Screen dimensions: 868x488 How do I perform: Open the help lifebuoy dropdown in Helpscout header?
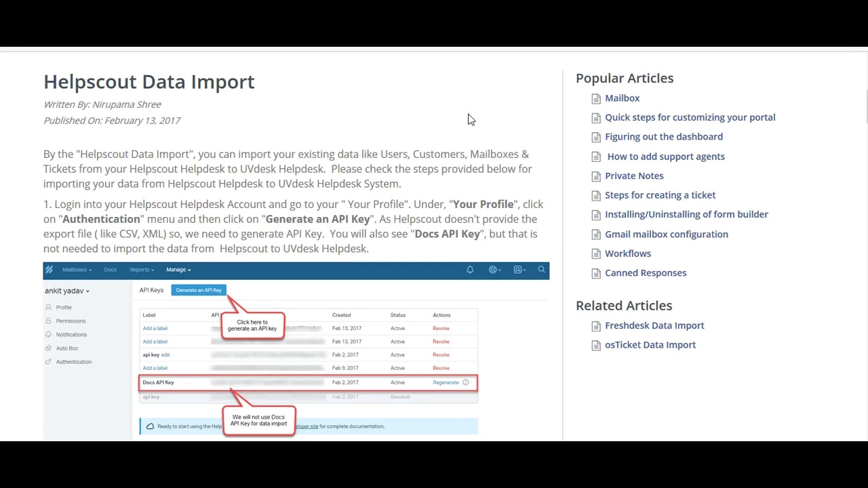494,270
